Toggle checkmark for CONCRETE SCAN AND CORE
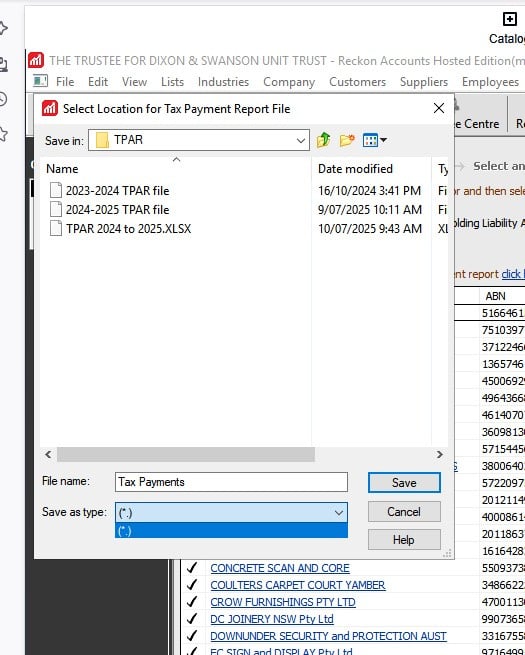Image resolution: width=525 pixels, height=655 pixels. pyautogui.click(x=192, y=568)
